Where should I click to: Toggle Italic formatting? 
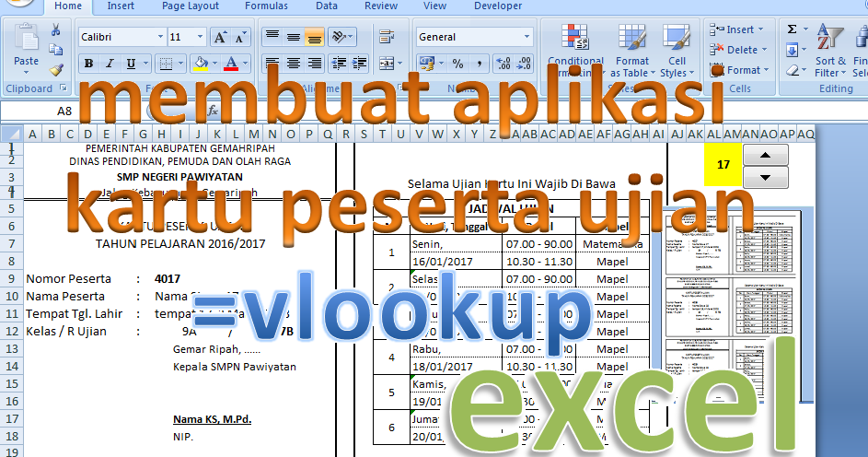click(110, 64)
